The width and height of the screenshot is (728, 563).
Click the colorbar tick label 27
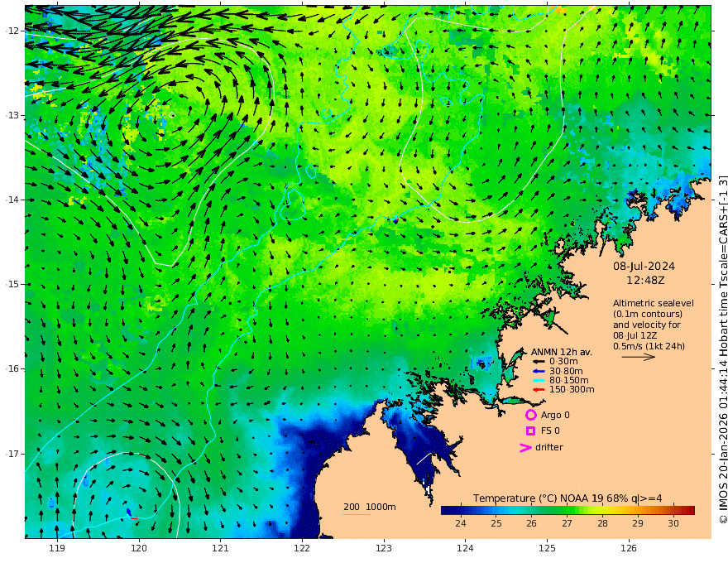coord(567,523)
